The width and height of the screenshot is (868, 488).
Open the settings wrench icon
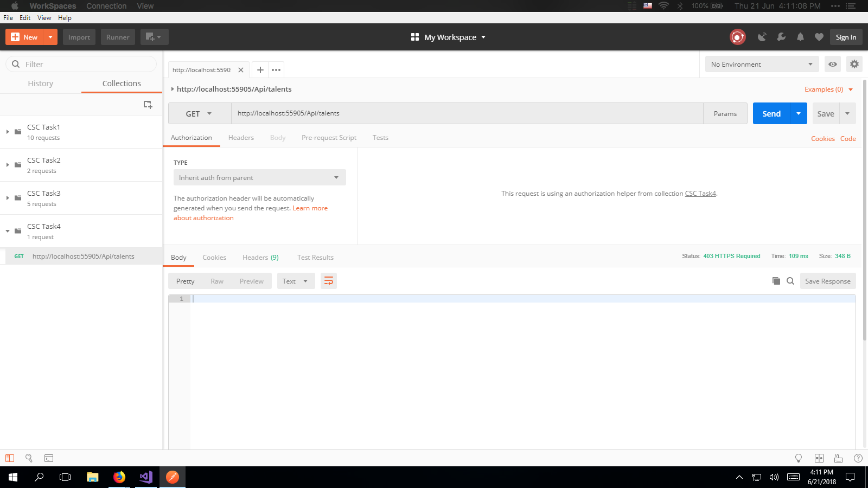(x=781, y=37)
